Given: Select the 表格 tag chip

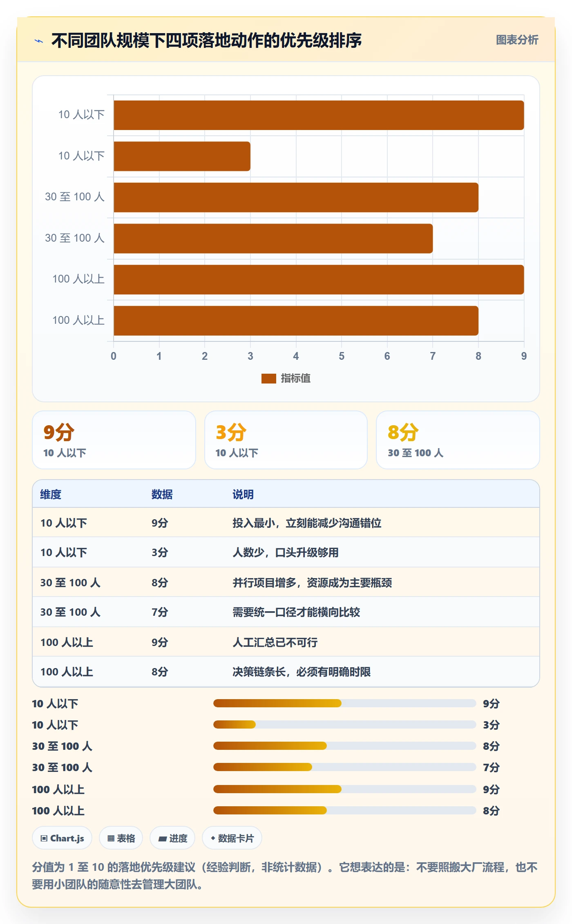Looking at the screenshot, I should tap(121, 838).
